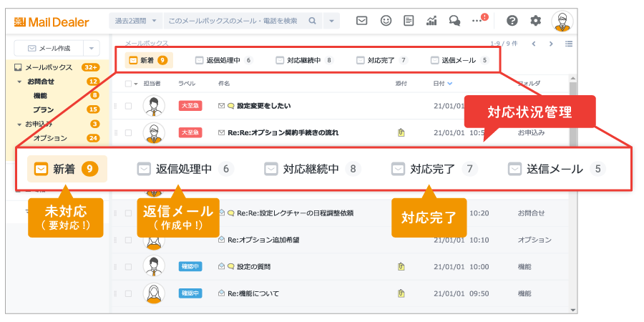Click comment bubble beside Re:Re:設定レクチャーの日程調整依頼
The height and width of the screenshot is (322, 644).
click(x=231, y=213)
